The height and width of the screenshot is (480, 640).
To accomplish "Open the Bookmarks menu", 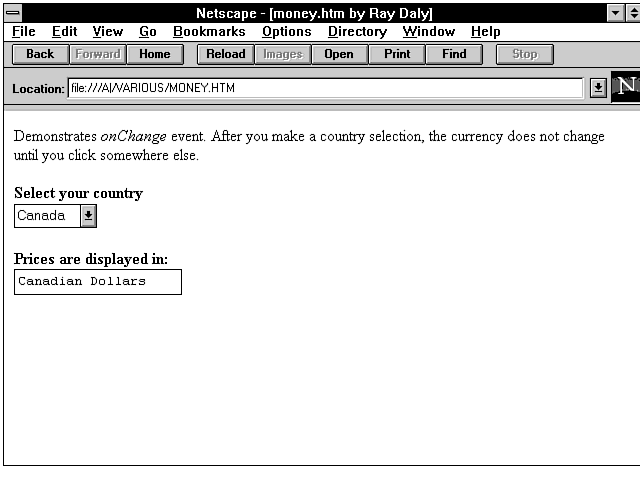I will 209,32.
